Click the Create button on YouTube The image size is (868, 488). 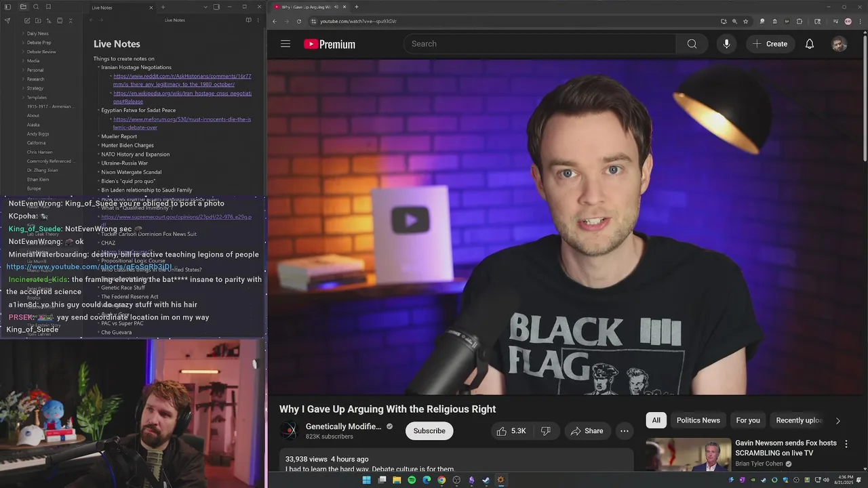coord(770,44)
